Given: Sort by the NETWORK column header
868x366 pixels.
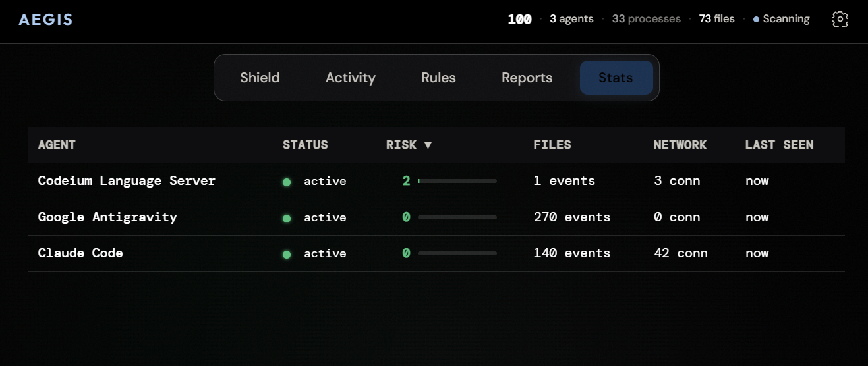Looking at the screenshot, I should coord(680,145).
